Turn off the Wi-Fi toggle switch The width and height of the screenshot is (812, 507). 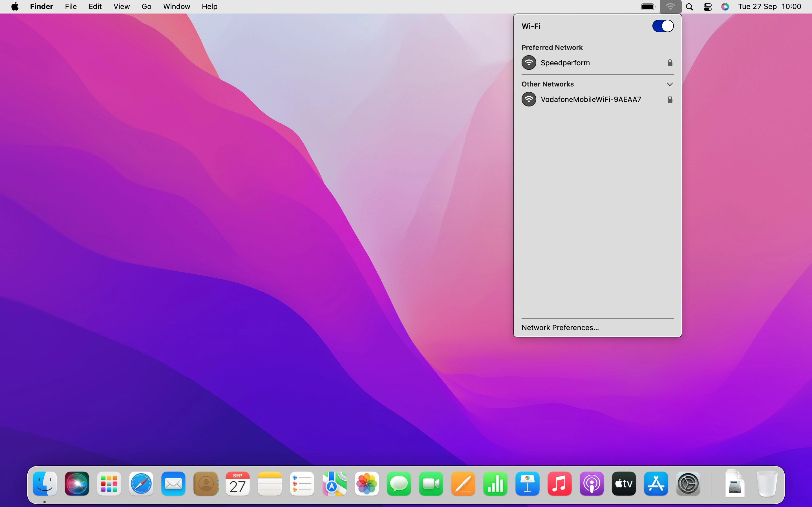tap(663, 26)
